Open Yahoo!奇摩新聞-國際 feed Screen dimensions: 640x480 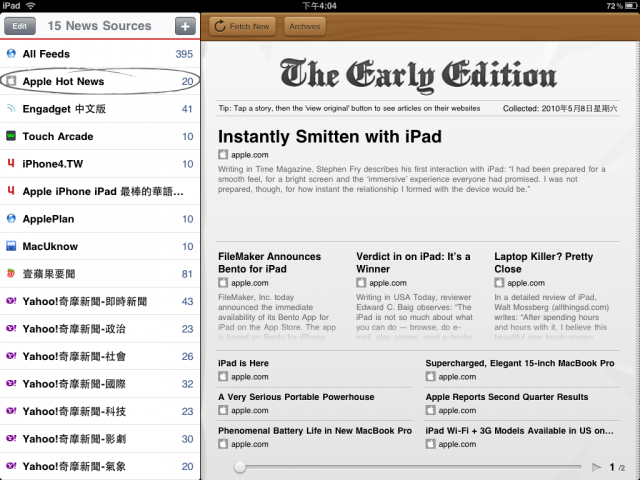click(100, 384)
